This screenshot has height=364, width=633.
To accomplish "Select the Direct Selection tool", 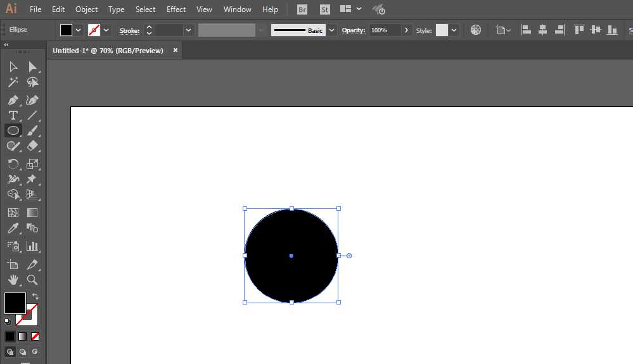I will pos(32,67).
